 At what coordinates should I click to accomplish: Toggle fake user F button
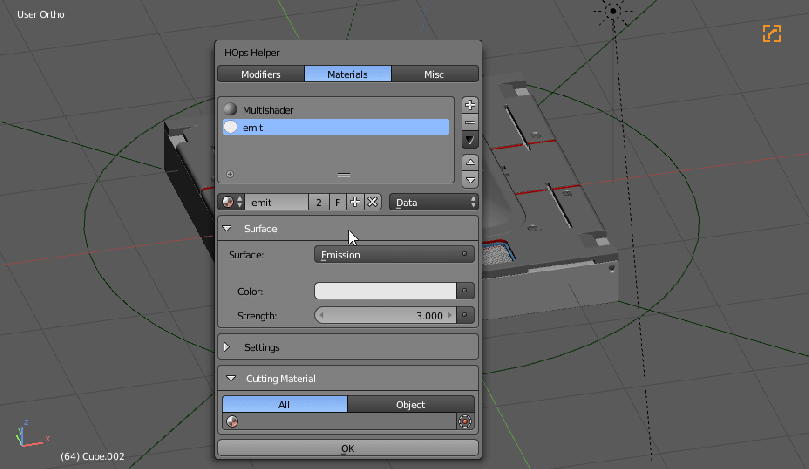[x=338, y=202]
